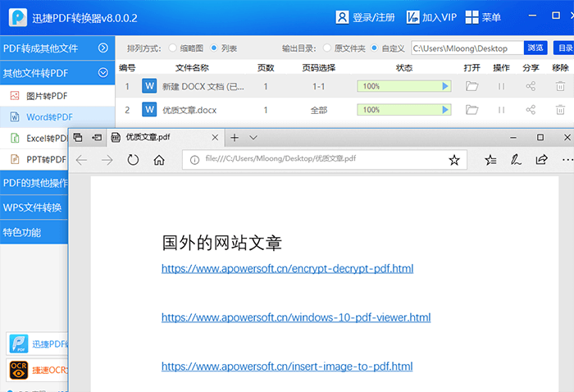This screenshot has height=392, width=574.
Task: Open the favorites hub icon
Action: pyautogui.click(x=490, y=160)
